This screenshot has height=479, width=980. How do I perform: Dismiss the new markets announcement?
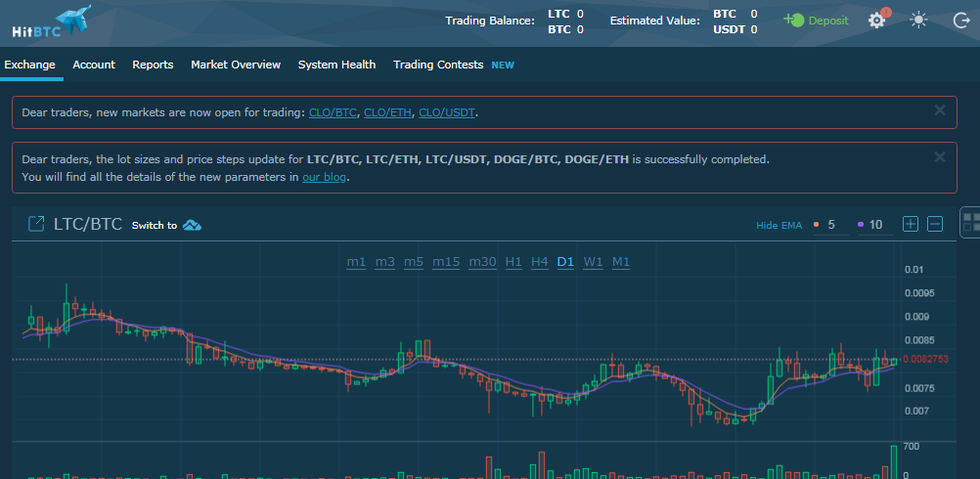(939, 110)
